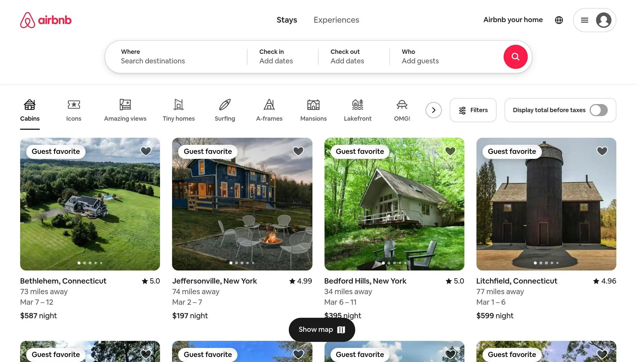Toggle Display total before taxes switch

click(598, 110)
